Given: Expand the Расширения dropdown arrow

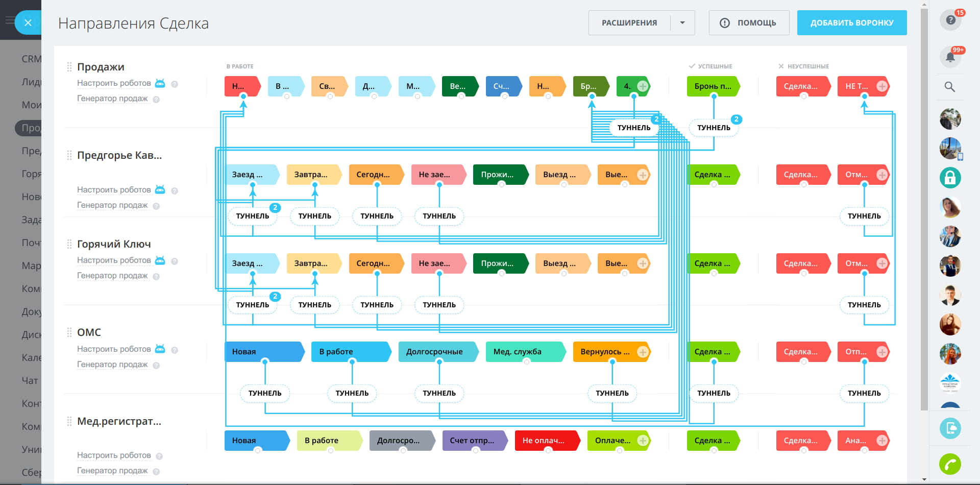Looking at the screenshot, I should tap(682, 23).
